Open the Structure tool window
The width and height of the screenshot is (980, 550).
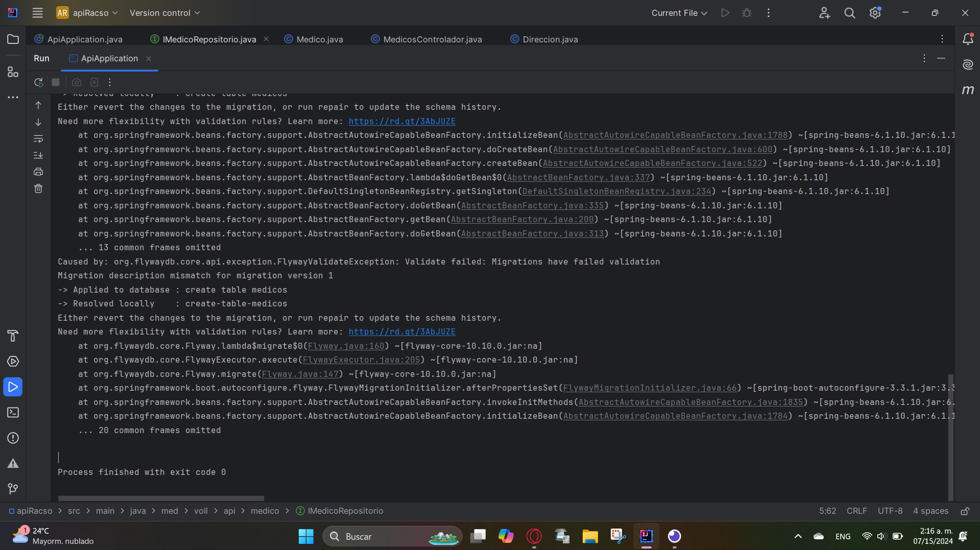click(13, 72)
